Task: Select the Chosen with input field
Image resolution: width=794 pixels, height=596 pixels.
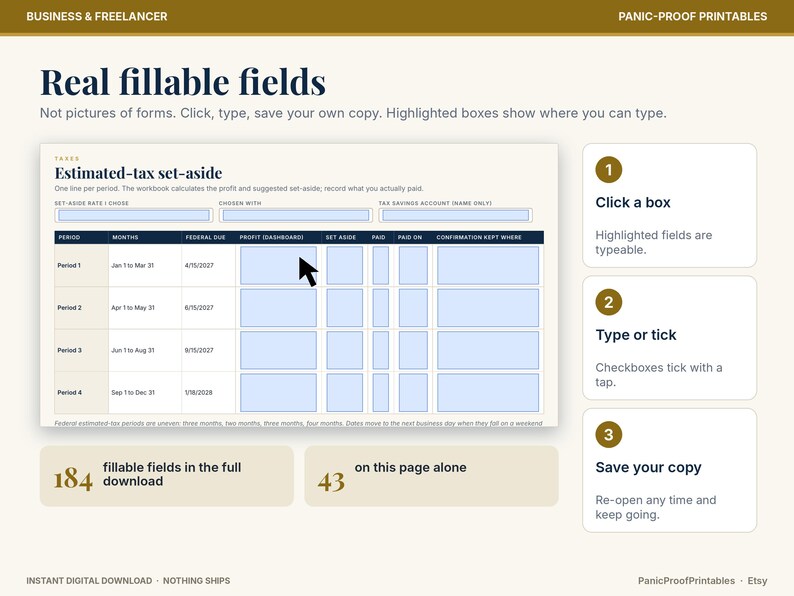Action: pyautogui.click(x=296, y=215)
